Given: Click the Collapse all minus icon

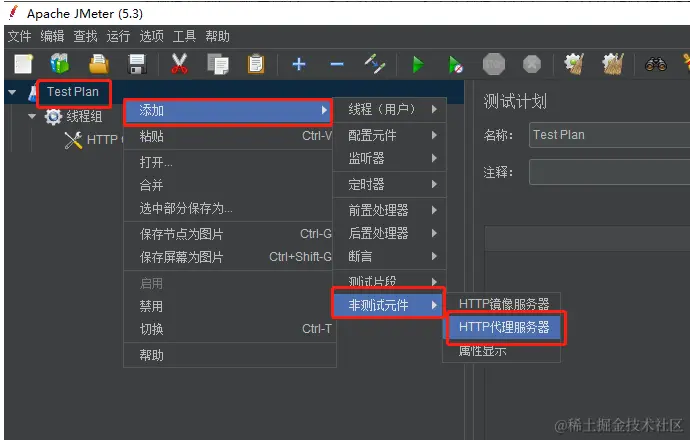Looking at the screenshot, I should (x=337, y=64).
